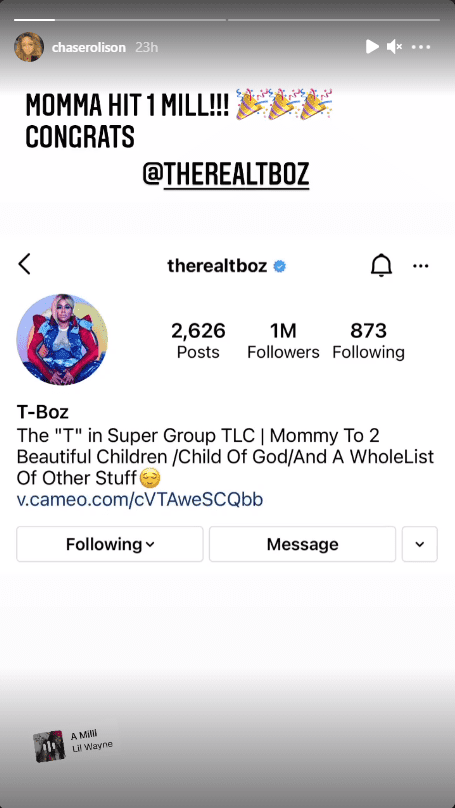Open the A Milli music sticker
Viewport: 455px width, 808px height.
pos(74,743)
